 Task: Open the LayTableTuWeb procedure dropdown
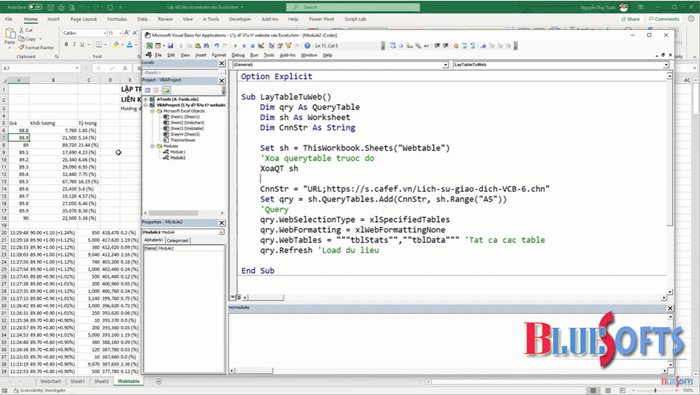click(x=561, y=65)
